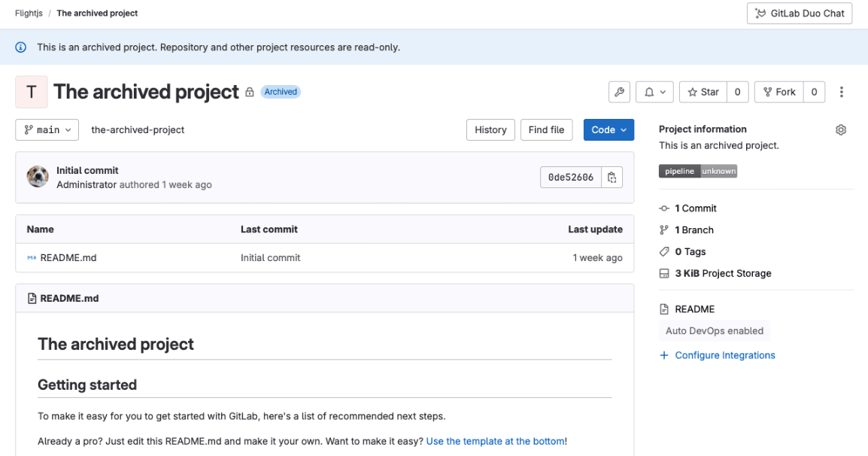868x456 pixels.
Task: Expand the notification bell dropdown
Action: coord(654,92)
